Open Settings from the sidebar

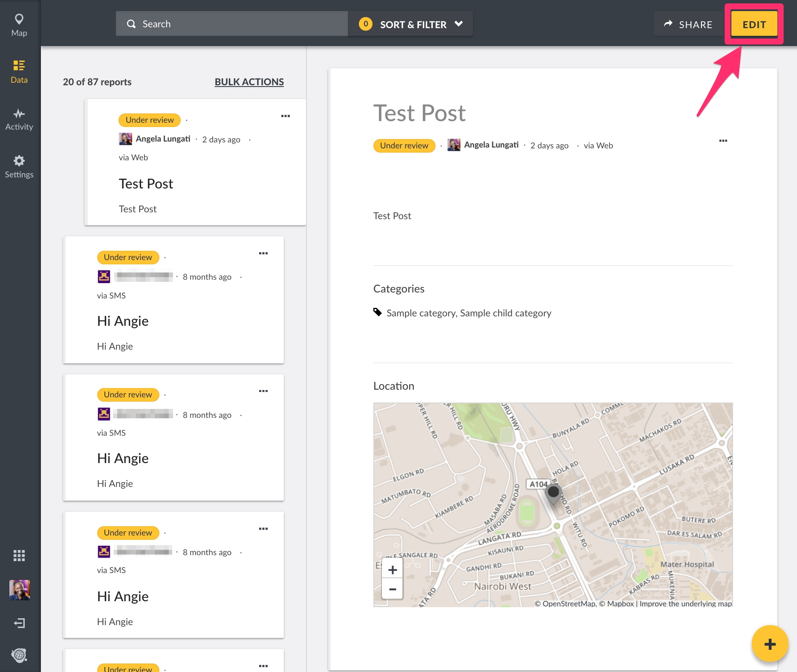click(x=19, y=166)
